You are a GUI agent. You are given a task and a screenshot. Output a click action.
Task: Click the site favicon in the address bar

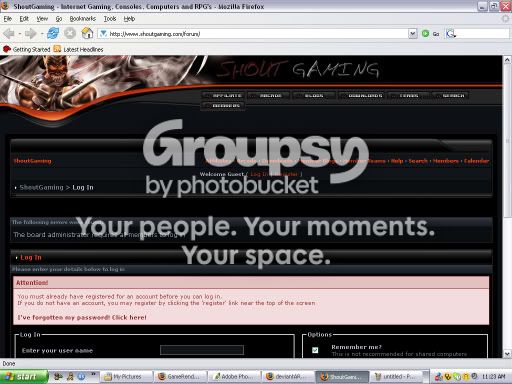(x=103, y=33)
